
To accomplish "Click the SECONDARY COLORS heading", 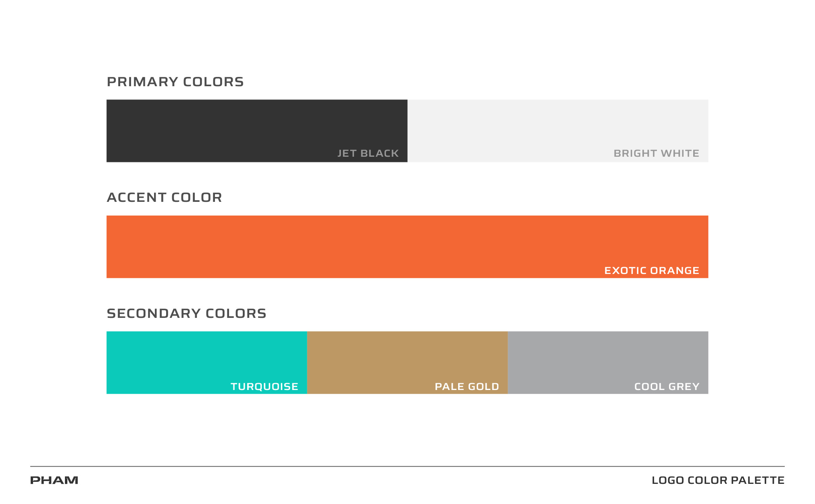I will (x=186, y=313).
